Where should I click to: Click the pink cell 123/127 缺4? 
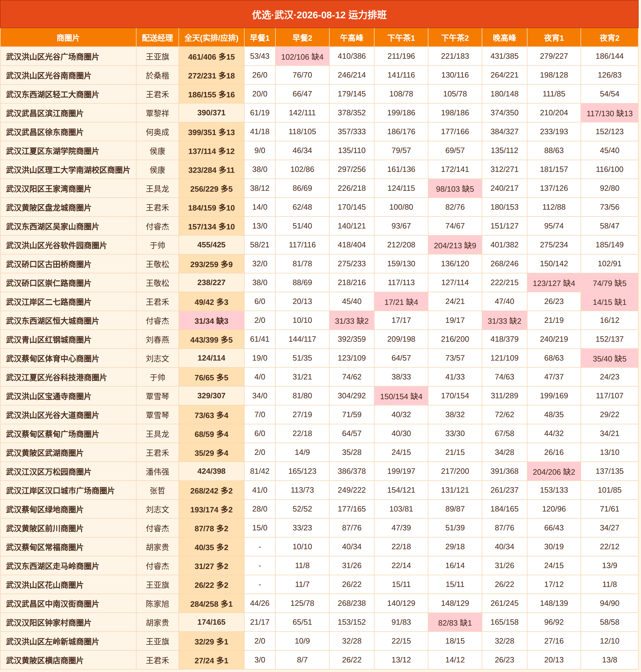tap(554, 283)
